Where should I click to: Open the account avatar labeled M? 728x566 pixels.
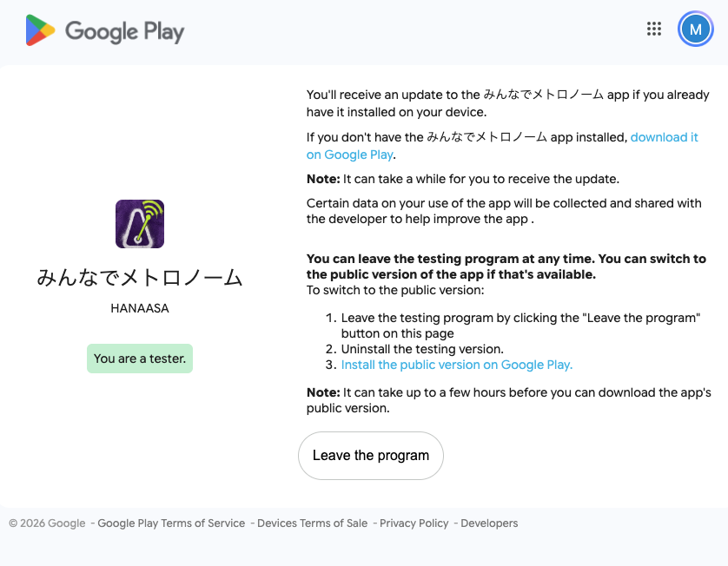tap(695, 30)
